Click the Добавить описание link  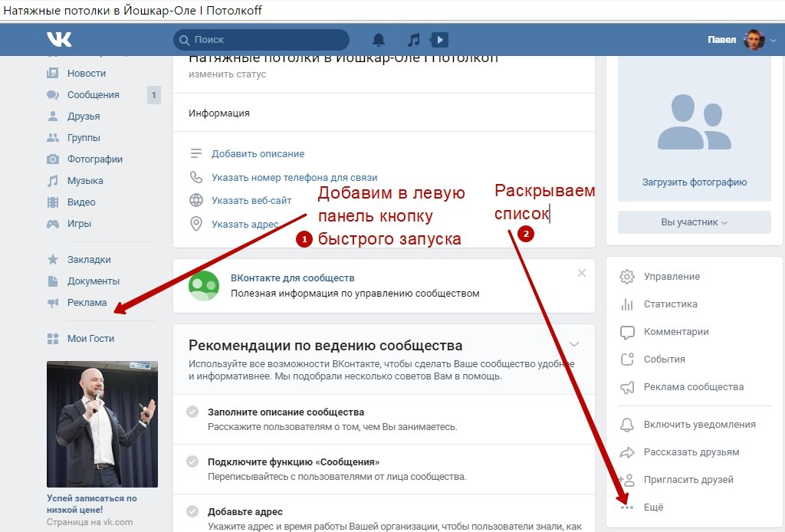[x=258, y=153]
